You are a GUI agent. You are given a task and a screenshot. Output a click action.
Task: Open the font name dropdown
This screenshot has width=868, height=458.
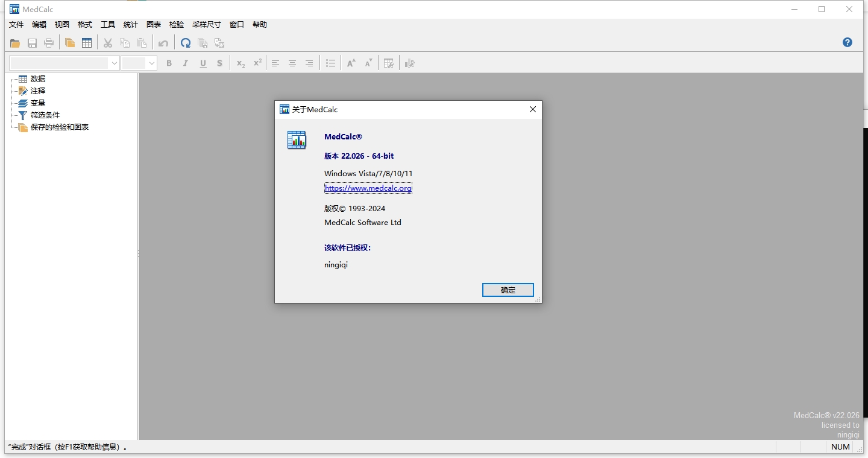114,63
